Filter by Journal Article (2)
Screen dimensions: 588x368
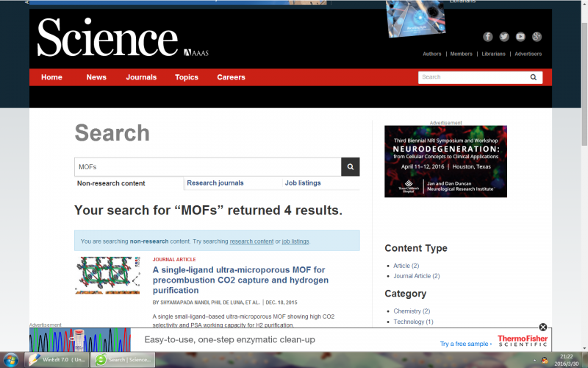(x=417, y=275)
